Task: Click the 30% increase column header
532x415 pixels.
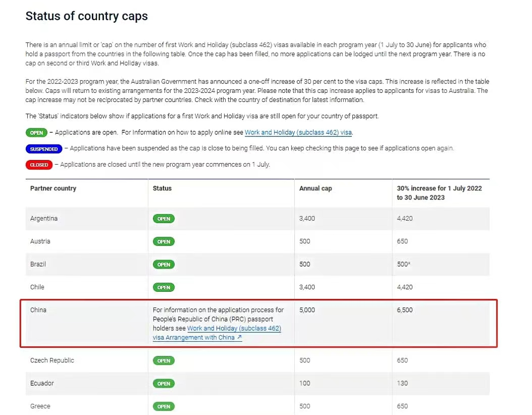Action: 439,193
